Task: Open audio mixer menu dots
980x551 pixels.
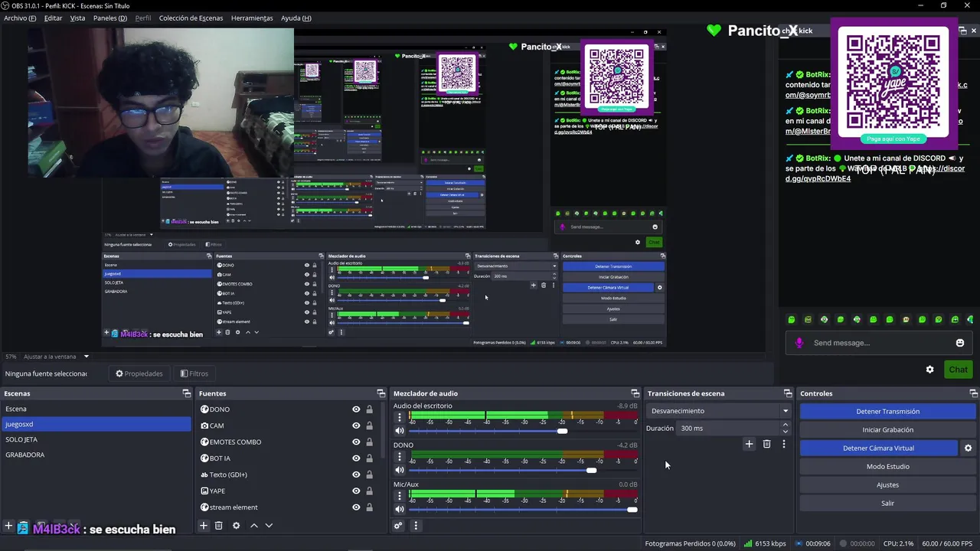Action: (416, 525)
